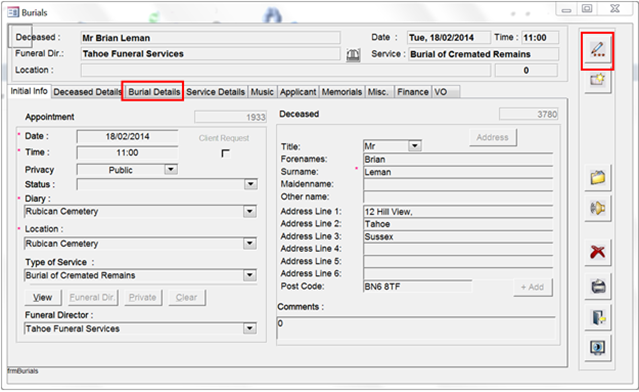The width and height of the screenshot is (639, 392).
Task: Click the header Time field 11:00
Action: (540, 37)
